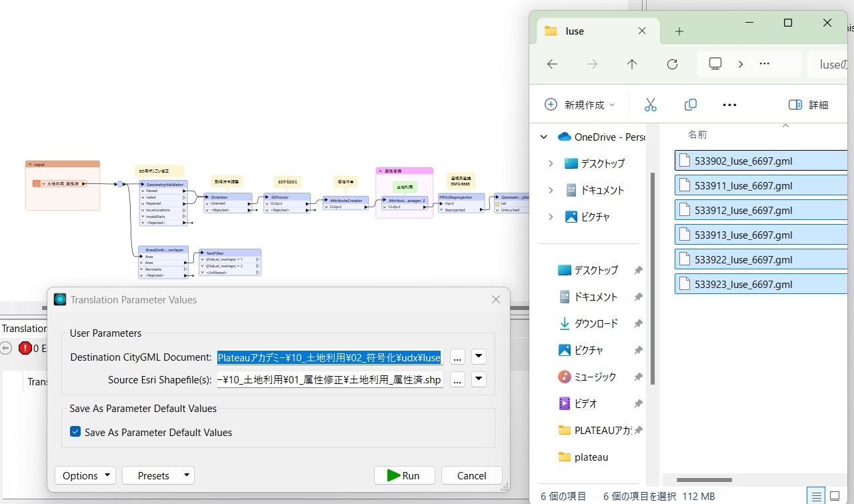The height and width of the screenshot is (504, 854).
Task: Switch Explorer to the details list view
Action: click(x=815, y=496)
